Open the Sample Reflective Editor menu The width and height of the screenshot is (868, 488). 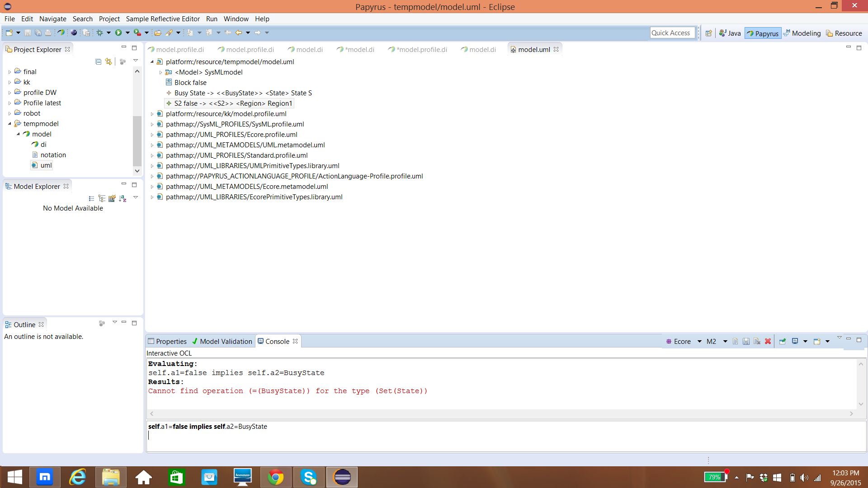tap(163, 19)
